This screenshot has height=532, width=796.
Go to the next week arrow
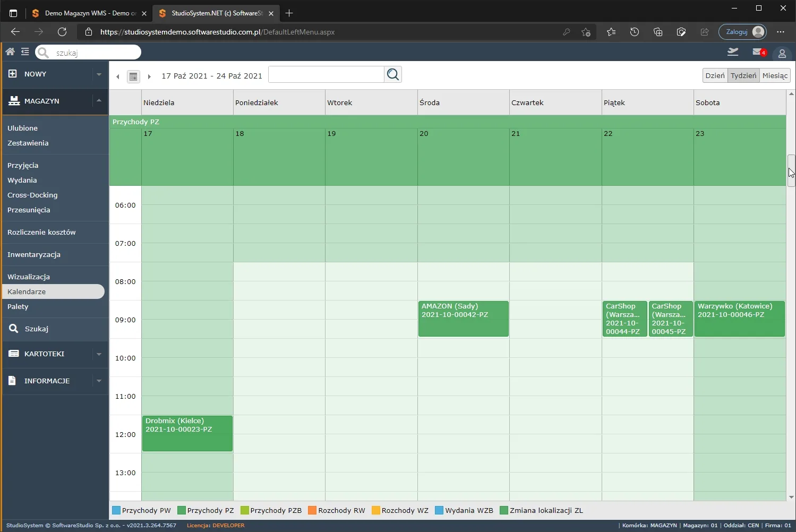click(x=149, y=76)
